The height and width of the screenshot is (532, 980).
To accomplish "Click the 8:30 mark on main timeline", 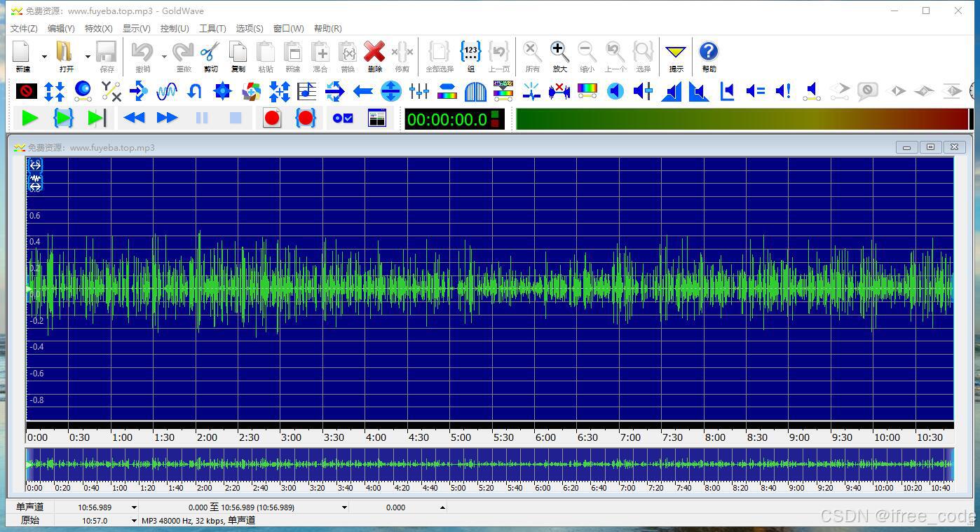I will pos(757,437).
